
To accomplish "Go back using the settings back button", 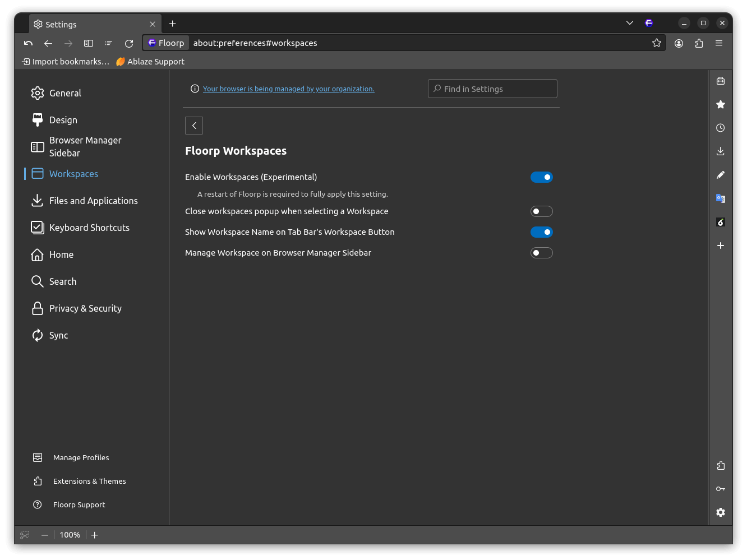I will pyautogui.click(x=194, y=126).
